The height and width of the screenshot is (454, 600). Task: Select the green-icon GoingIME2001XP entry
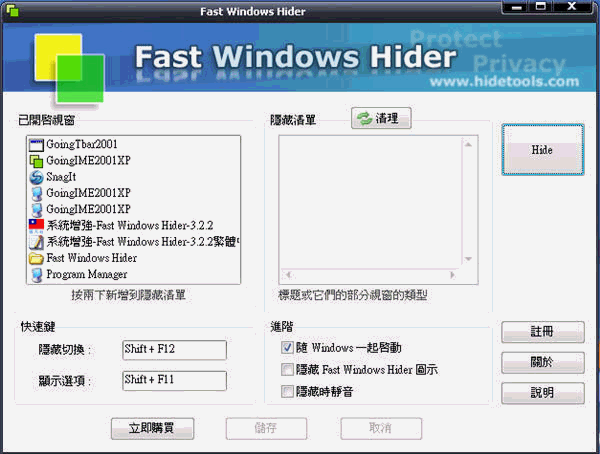[37, 161]
